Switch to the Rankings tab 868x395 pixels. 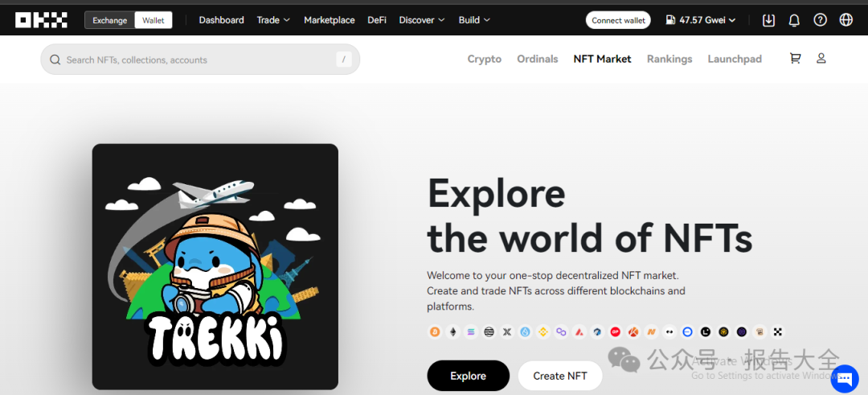669,59
